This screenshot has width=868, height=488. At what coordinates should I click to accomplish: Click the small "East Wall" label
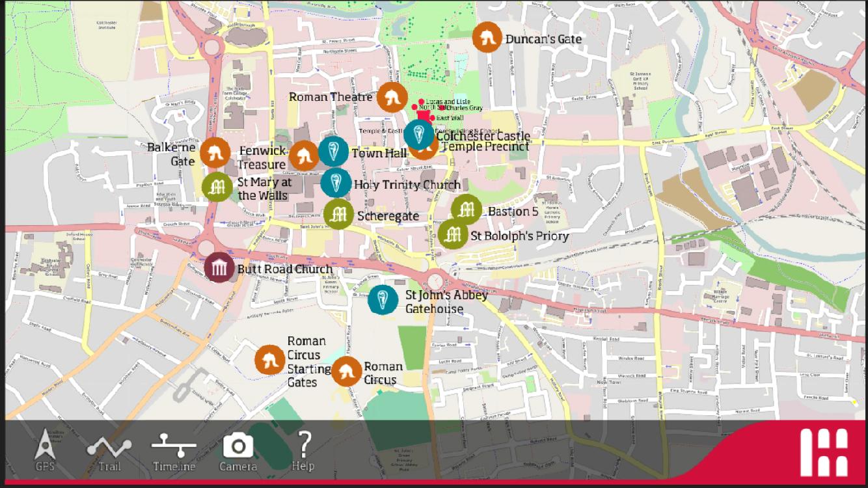(450, 118)
